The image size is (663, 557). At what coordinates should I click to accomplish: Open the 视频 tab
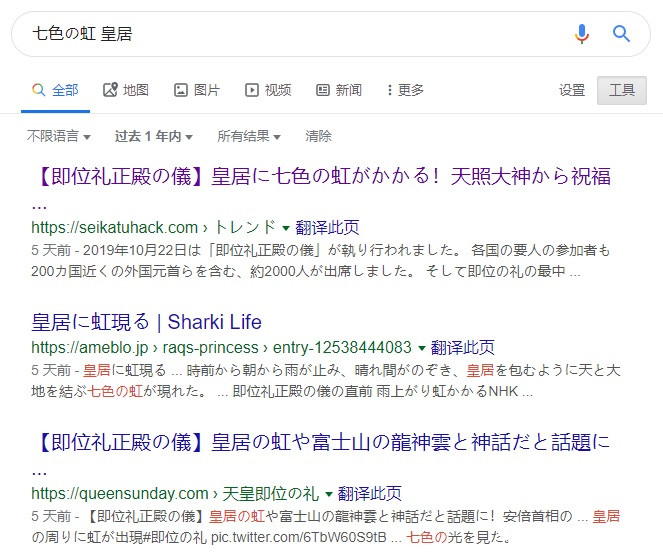pos(268,90)
